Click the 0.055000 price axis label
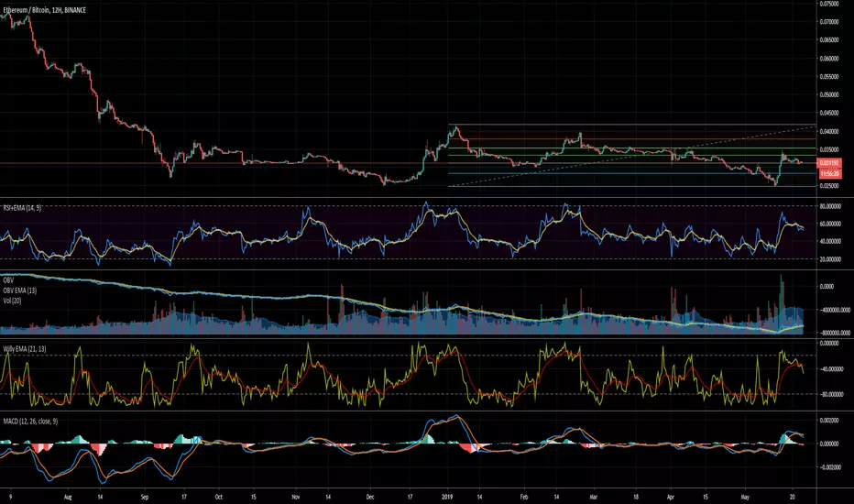Screen dimensions: 854x504 click(x=828, y=77)
